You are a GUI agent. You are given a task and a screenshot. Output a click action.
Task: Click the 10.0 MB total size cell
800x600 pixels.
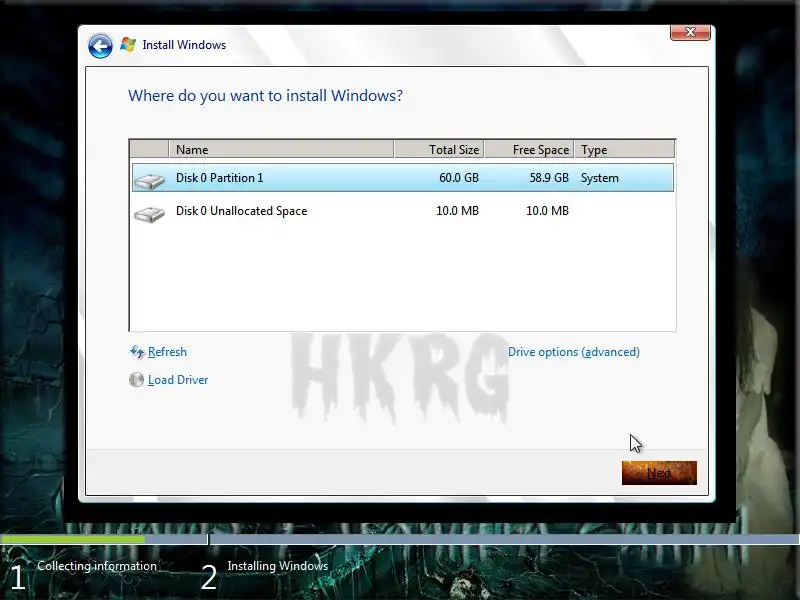tap(457, 211)
